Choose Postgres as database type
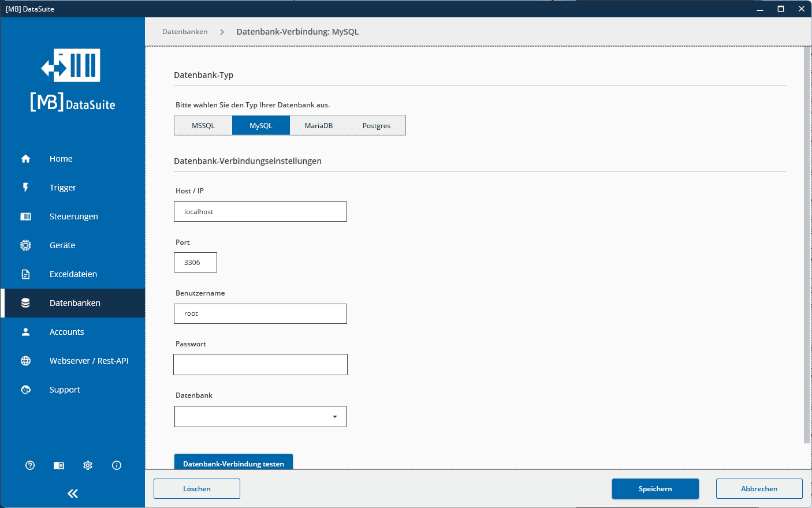Image resolution: width=812 pixels, height=508 pixels. pyautogui.click(x=377, y=125)
